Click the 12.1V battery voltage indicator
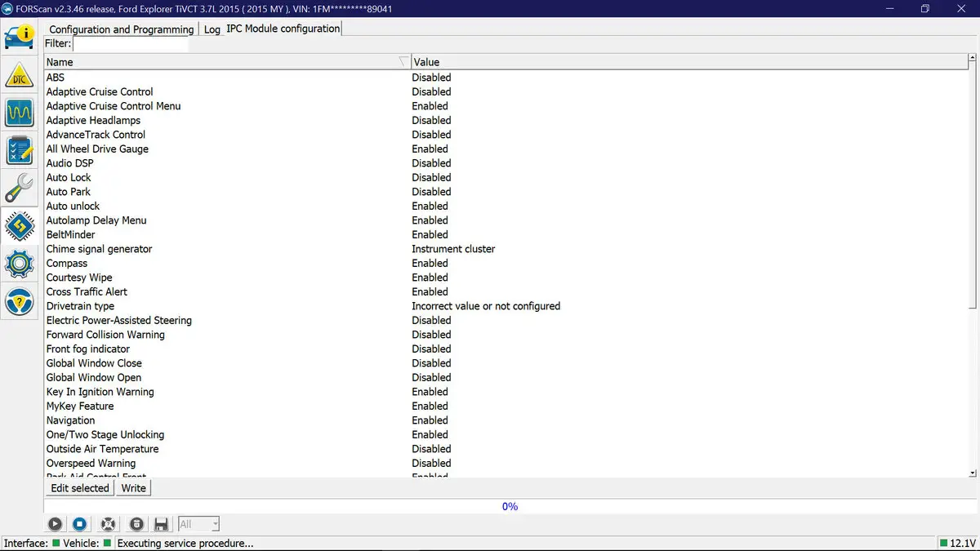980x551 pixels. (957, 543)
